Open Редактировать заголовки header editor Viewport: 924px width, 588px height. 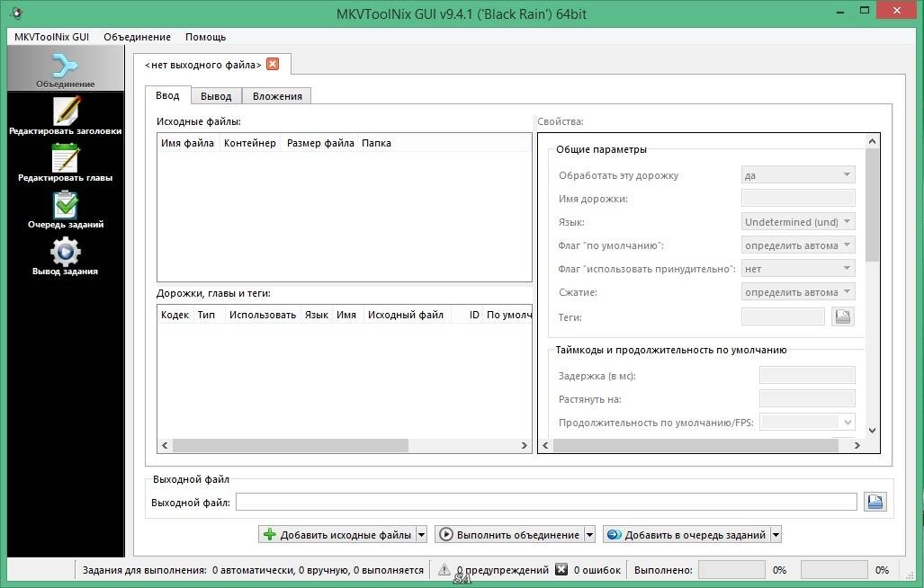coord(66,115)
